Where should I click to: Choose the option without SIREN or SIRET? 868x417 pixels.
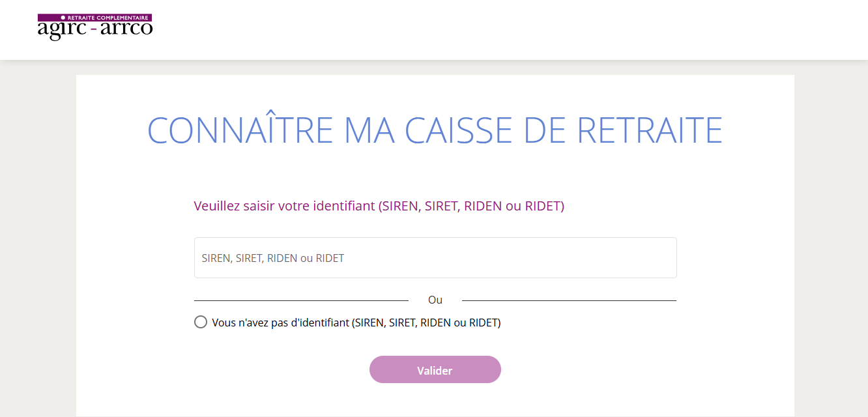(x=201, y=322)
